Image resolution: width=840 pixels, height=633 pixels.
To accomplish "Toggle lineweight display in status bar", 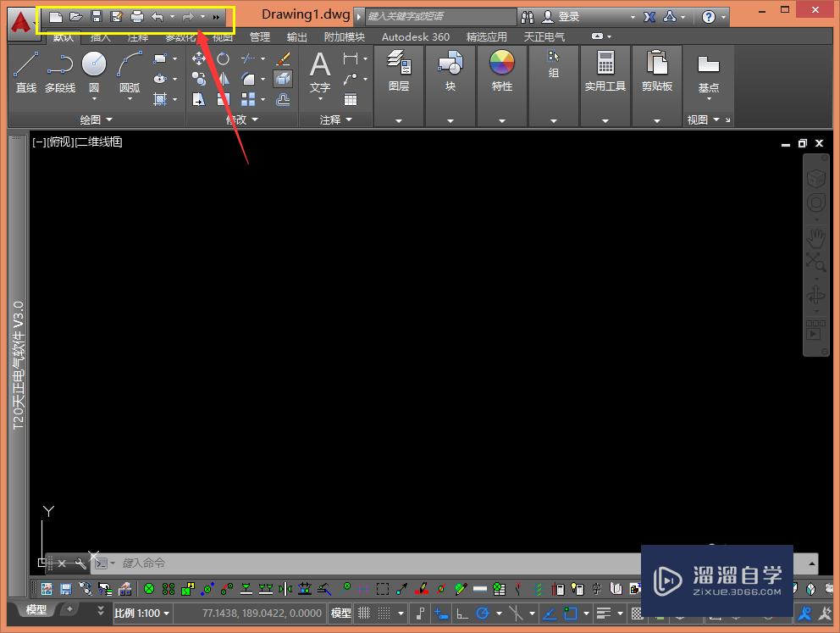I will (x=603, y=614).
